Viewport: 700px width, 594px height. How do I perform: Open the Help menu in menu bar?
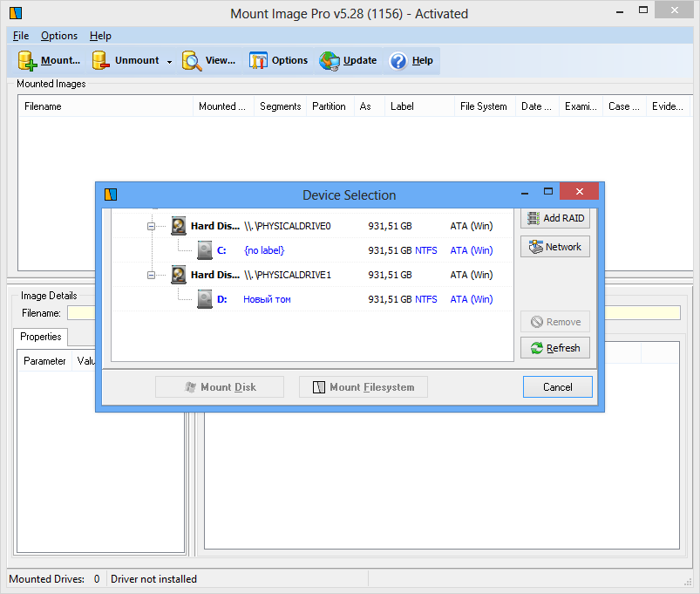coord(100,36)
